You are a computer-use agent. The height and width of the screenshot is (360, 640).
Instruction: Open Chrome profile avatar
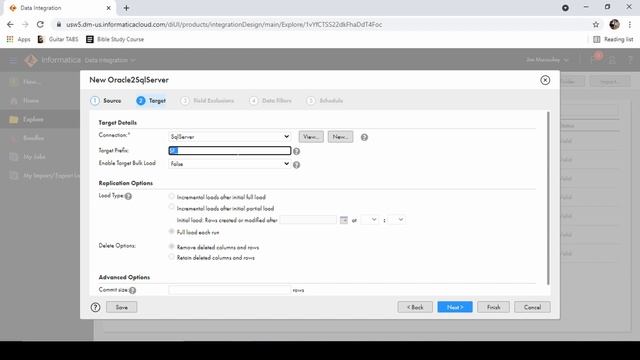(x=614, y=24)
